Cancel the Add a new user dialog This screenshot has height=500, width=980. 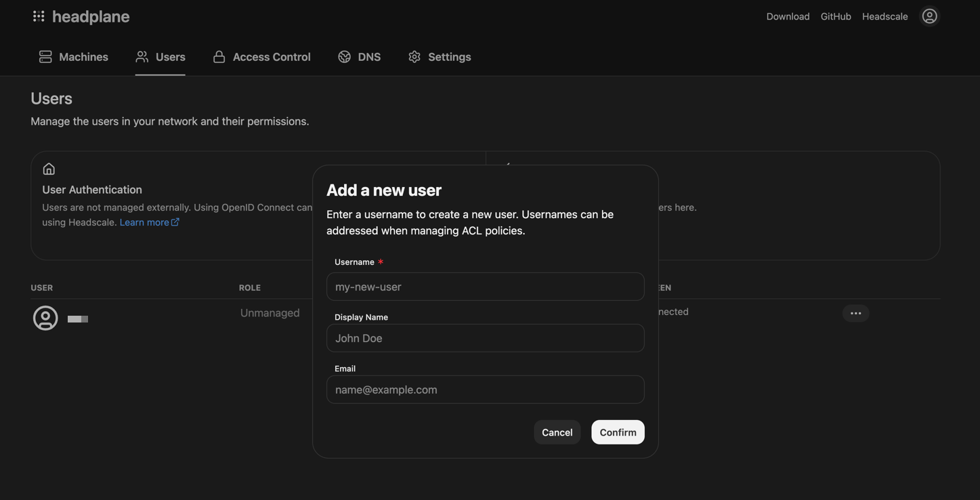pos(557,432)
